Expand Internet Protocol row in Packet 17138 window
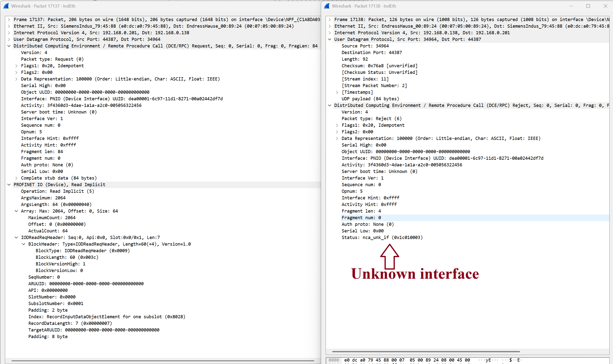 tap(329, 33)
